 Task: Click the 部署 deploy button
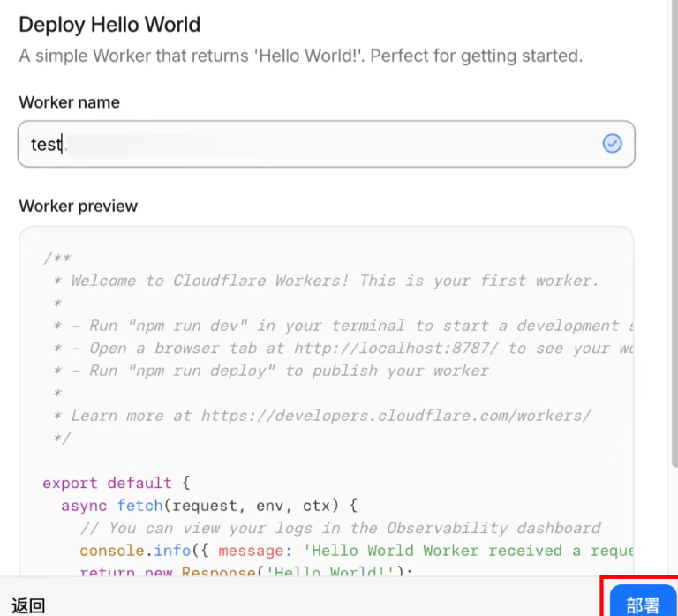643,604
